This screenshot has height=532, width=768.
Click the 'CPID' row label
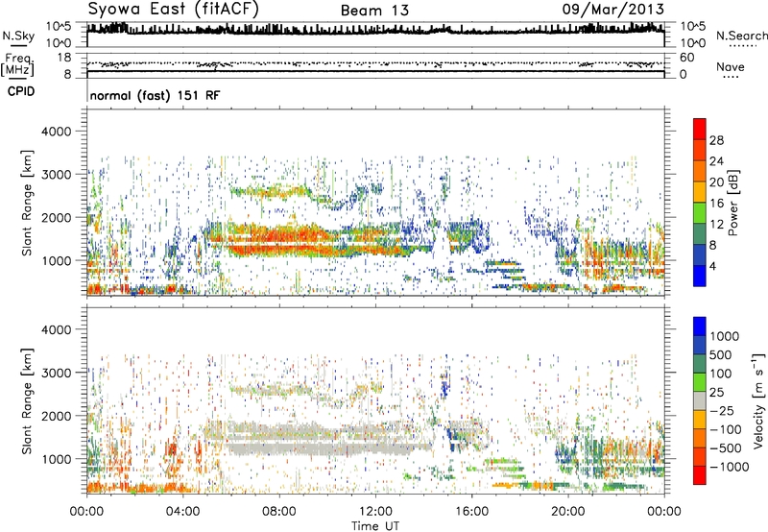[21, 91]
